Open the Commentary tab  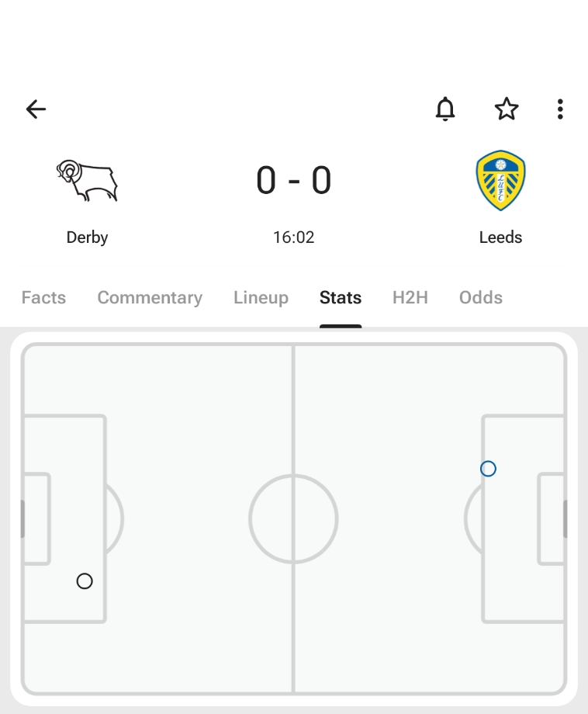coord(150,298)
